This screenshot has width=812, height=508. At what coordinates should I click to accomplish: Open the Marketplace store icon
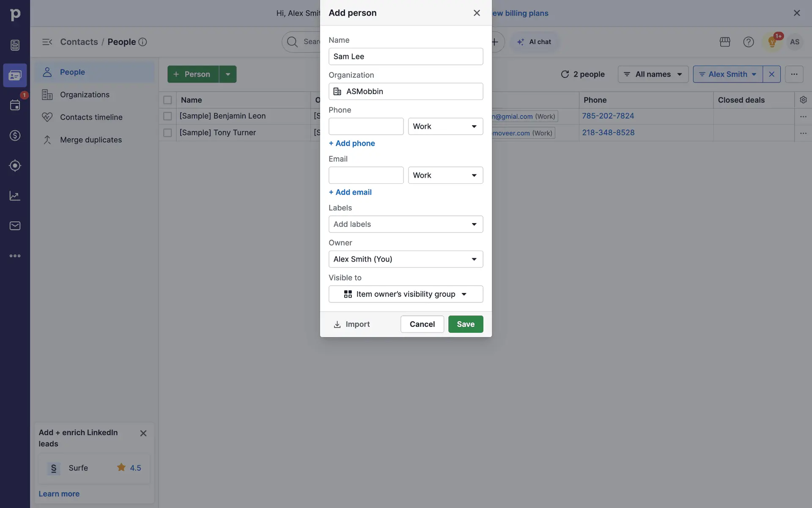(x=725, y=42)
